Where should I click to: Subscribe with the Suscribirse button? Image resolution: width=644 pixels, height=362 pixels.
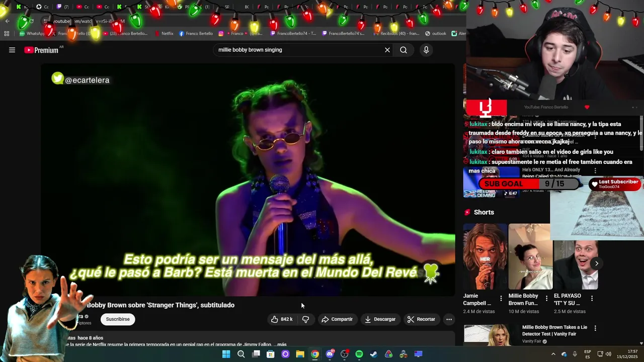[x=118, y=319]
